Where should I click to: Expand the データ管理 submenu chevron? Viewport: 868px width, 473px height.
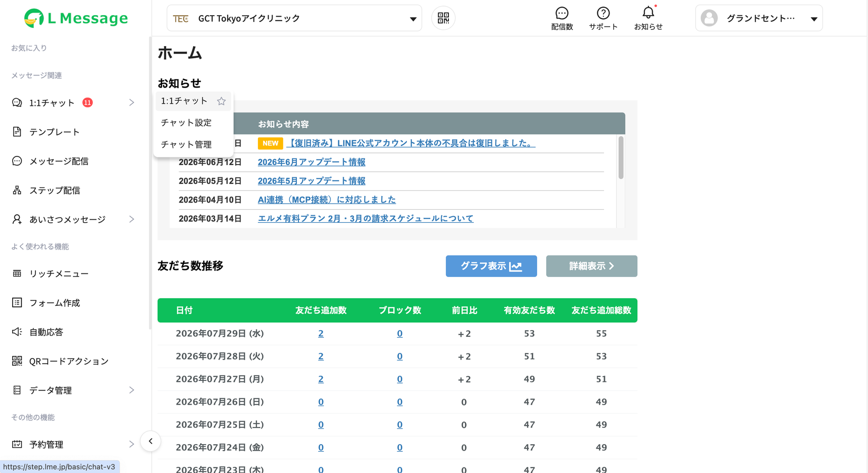coord(132,390)
